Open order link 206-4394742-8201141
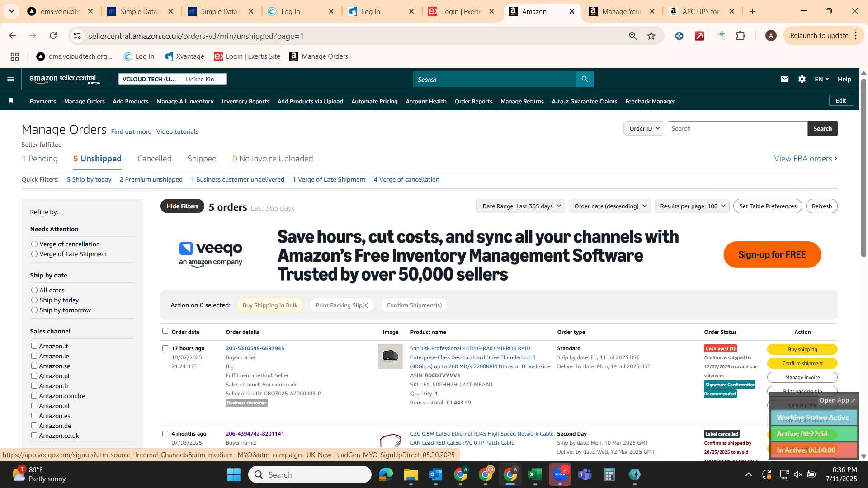The width and height of the screenshot is (868, 488). (x=255, y=434)
